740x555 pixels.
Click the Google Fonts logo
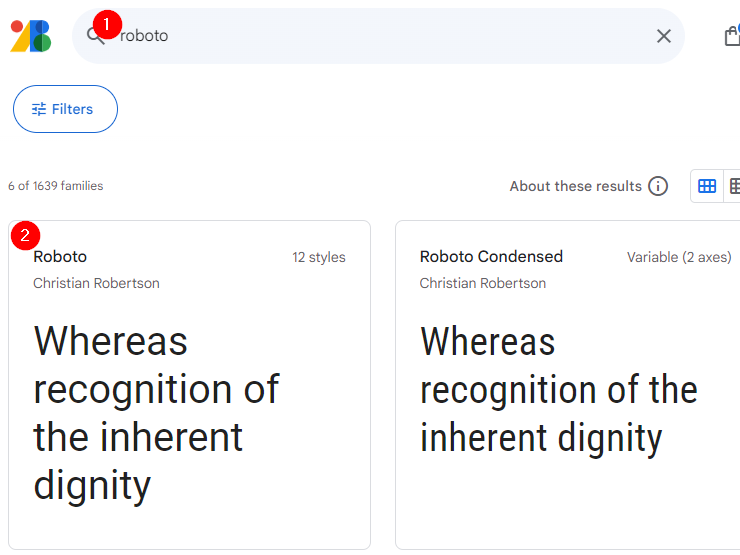[31, 36]
